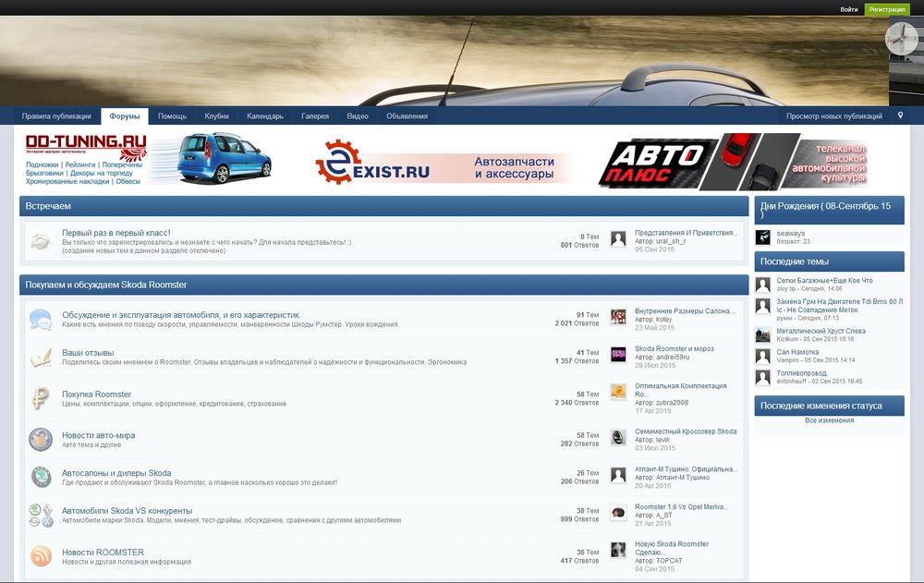Image resolution: width=924 pixels, height=583 pixels.
Task: Open last post Представления И Приветствия
Action: point(686,233)
